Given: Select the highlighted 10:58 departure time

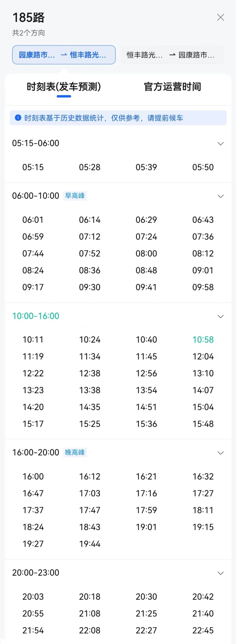Looking at the screenshot, I should pyautogui.click(x=203, y=340).
